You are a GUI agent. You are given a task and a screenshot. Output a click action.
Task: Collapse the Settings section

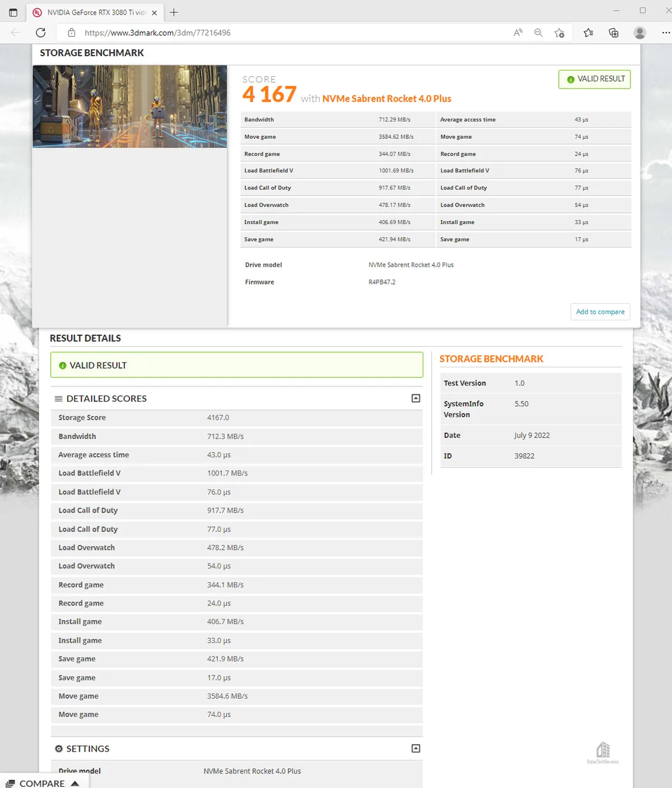click(416, 748)
